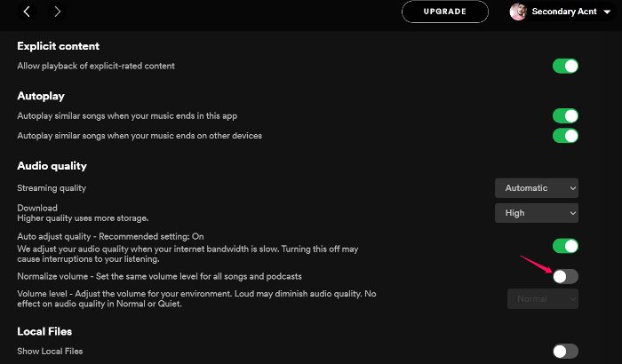Click the profile avatar picture
Image resolution: width=622 pixels, height=364 pixels.
coord(518,12)
